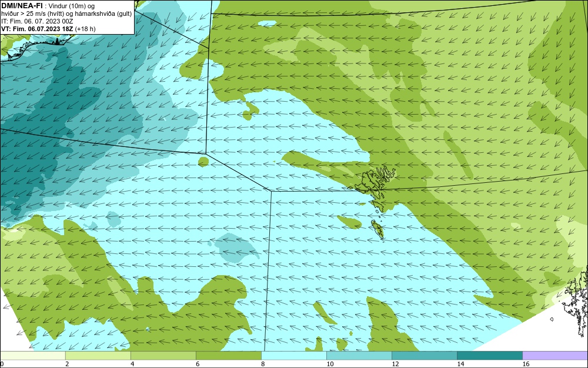
Task: Click the legend value label 14
Action: (x=460, y=364)
